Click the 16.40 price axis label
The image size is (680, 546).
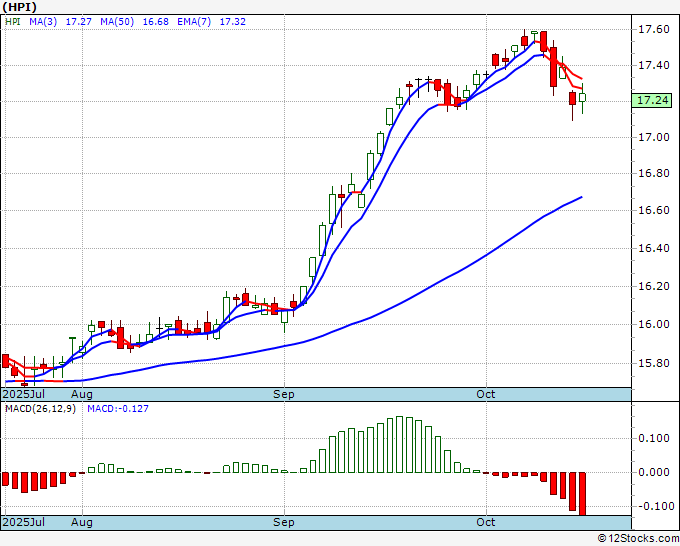coord(654,248)
